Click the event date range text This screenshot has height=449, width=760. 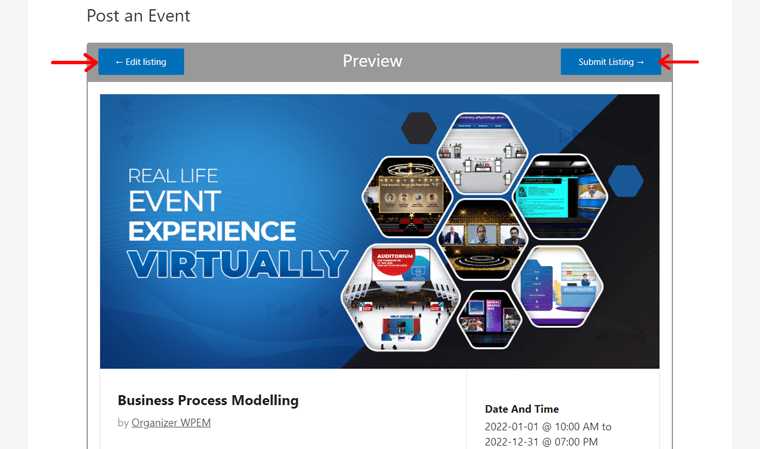[x=548, y=434]
